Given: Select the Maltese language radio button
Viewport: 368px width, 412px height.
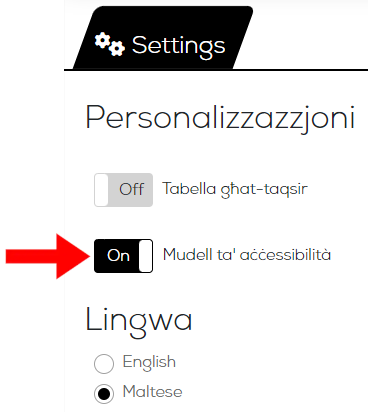Looking at the screenshot, I should click(104, 394).
